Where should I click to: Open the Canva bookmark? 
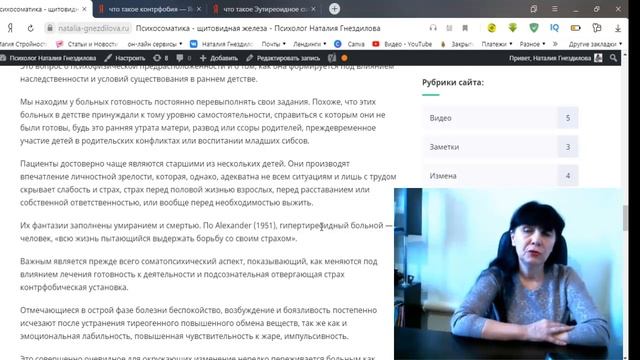(x=349, y=44)
